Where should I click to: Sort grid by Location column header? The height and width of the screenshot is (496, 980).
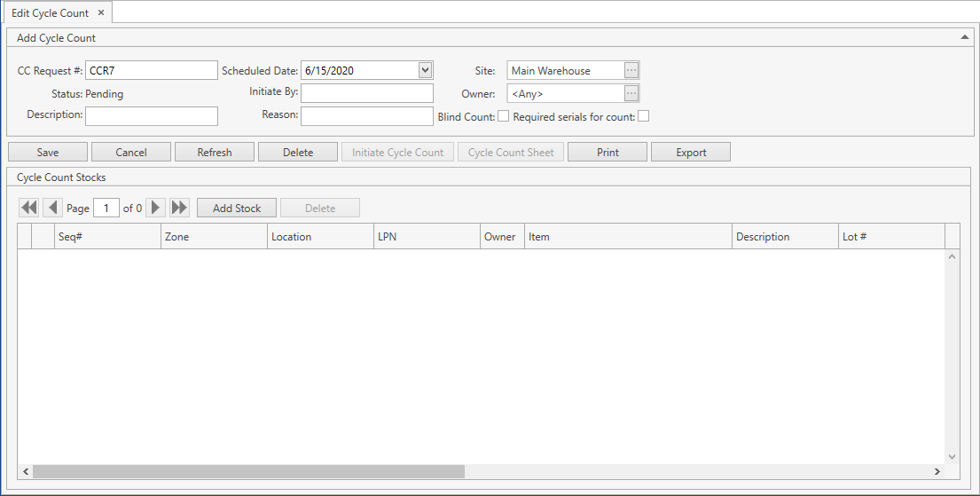click(320, 237)
